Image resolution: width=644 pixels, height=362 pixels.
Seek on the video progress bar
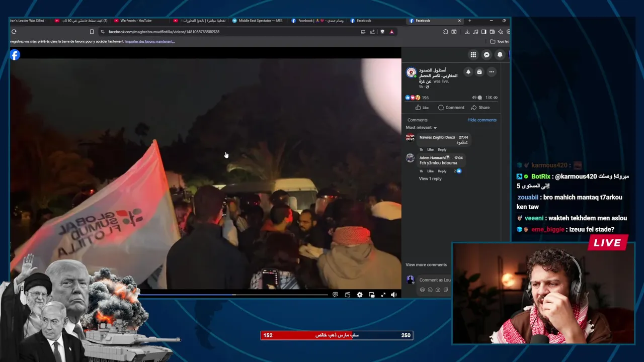coord(233,295)
